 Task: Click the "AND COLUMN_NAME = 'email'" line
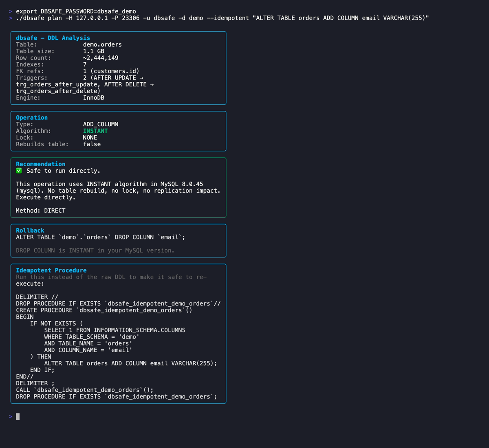88,350
